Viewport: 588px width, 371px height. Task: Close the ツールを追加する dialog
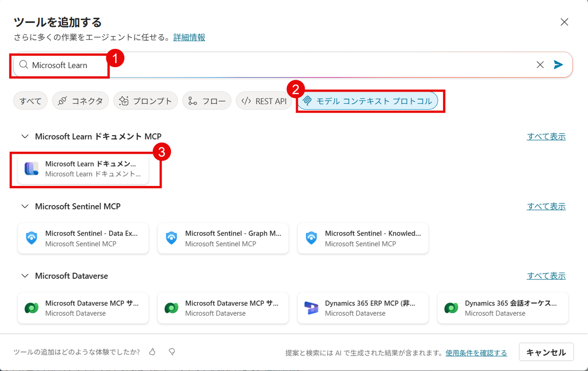point(564,22)
